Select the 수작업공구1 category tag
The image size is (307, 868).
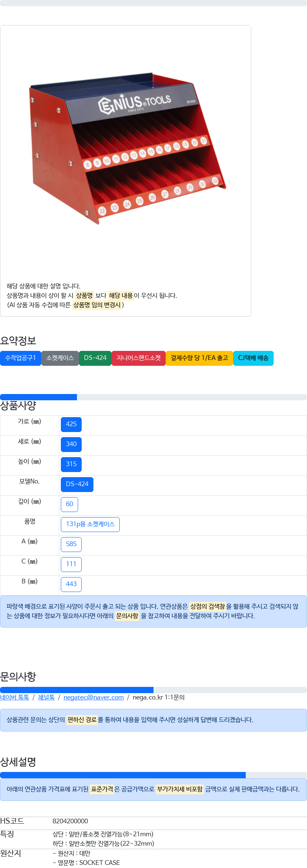[20, 358]
